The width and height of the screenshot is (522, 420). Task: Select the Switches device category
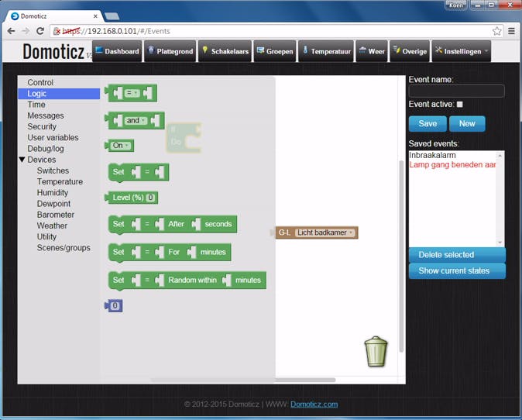pyautogui.click(x=53, y=170)
